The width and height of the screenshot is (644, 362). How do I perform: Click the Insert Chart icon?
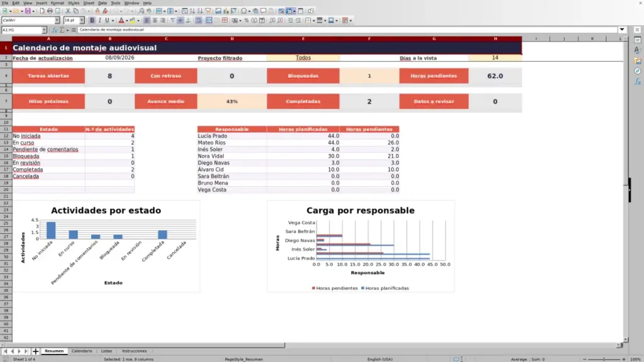[x=226, y=11]
